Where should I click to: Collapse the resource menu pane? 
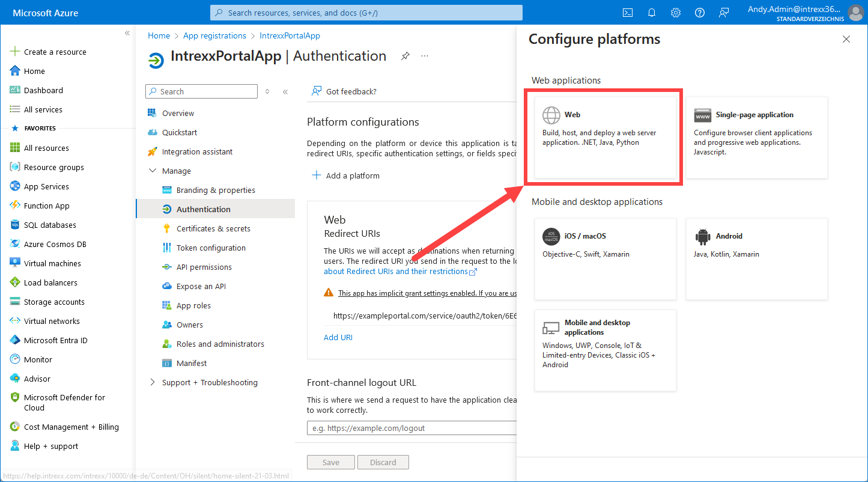point(285,91)
